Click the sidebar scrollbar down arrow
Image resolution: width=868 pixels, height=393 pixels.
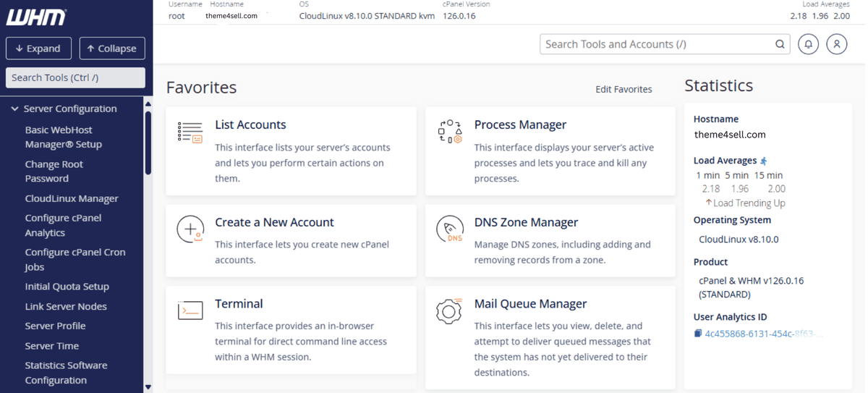tap(148, 387)
